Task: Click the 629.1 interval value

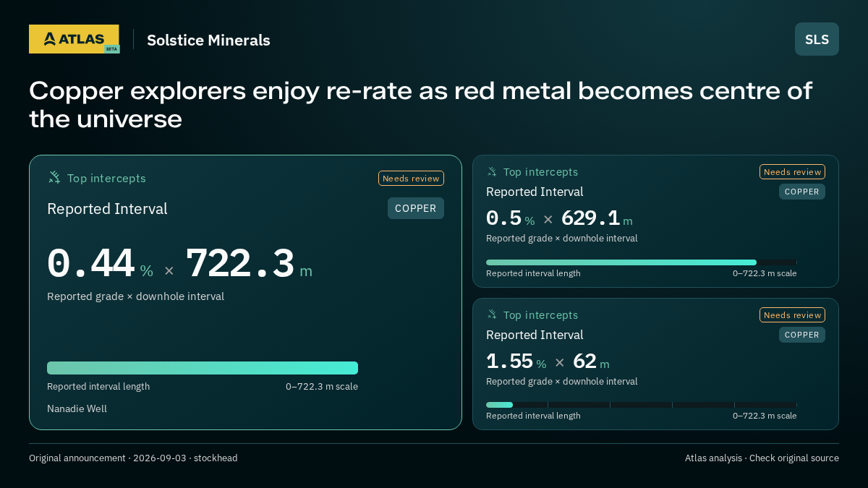Action: (x=591, y=218)
